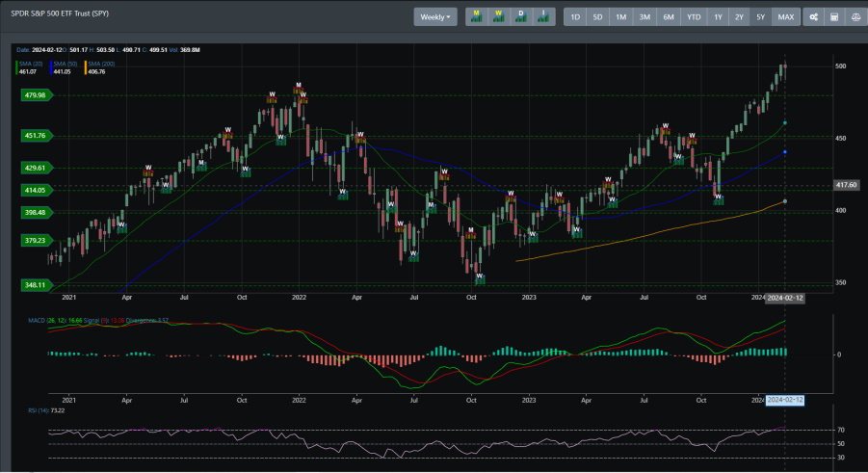Click the 417.60 crosshair price tag
Viewport: 868px width, 473px height.
pos(846,185)
